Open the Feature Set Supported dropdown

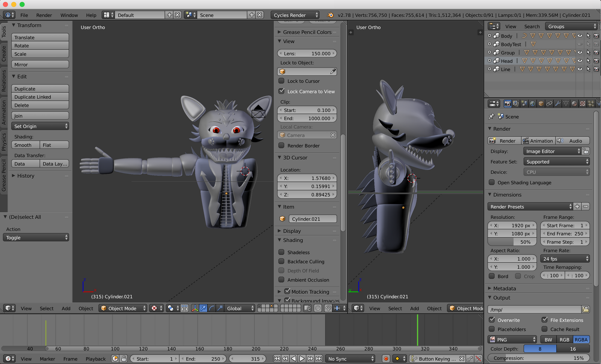click(556, 162)
